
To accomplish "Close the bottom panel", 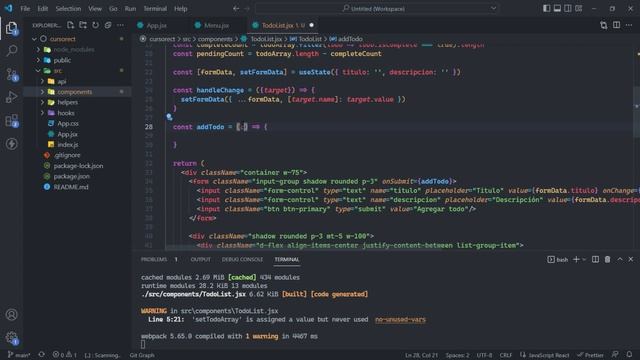I will pos(631,259).
